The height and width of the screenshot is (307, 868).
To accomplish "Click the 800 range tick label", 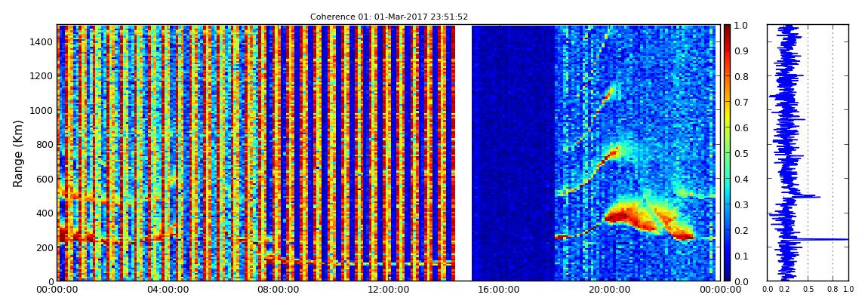I will 44,144.
